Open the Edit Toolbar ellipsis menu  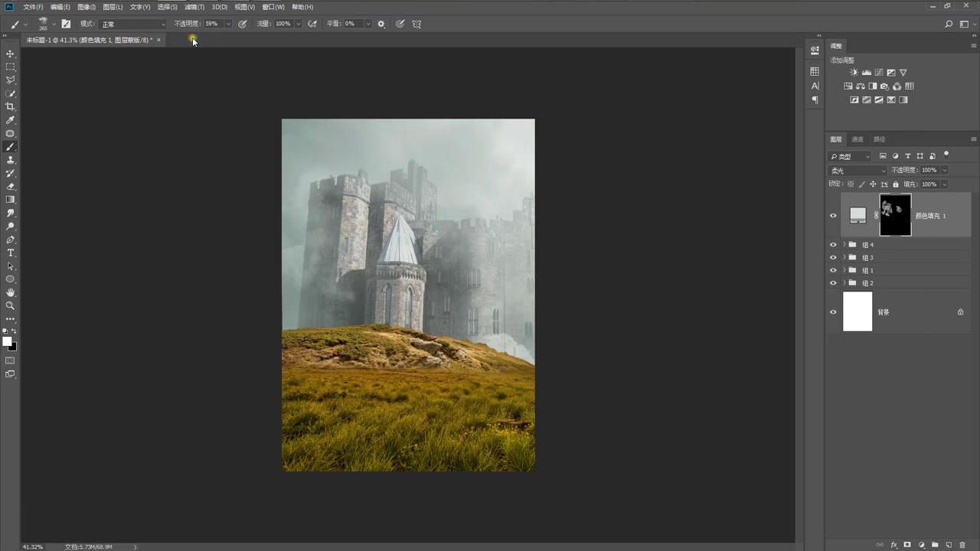pyautogui.click(x=11, y=318)
